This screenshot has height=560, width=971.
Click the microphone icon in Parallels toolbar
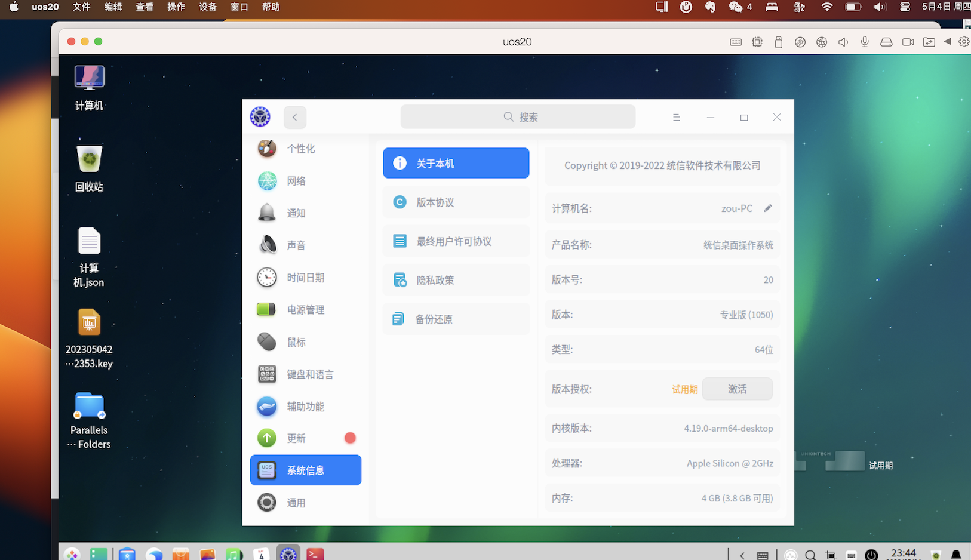pyautogui.click(x=865, y=42)
